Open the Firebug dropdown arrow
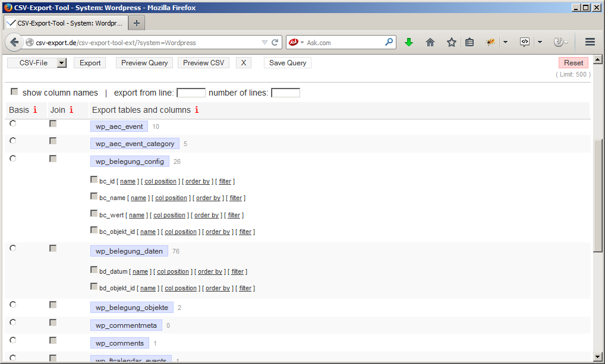The height and width of the screenshot is (364, 605). (x=505, y=42)
